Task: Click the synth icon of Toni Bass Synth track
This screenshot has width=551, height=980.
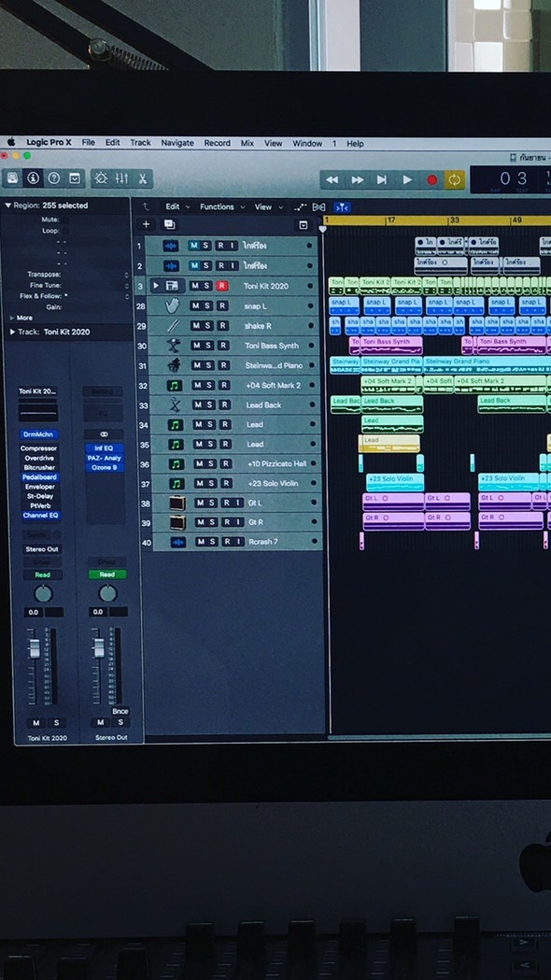Action: pyautogui.click(x=174, y=345)
